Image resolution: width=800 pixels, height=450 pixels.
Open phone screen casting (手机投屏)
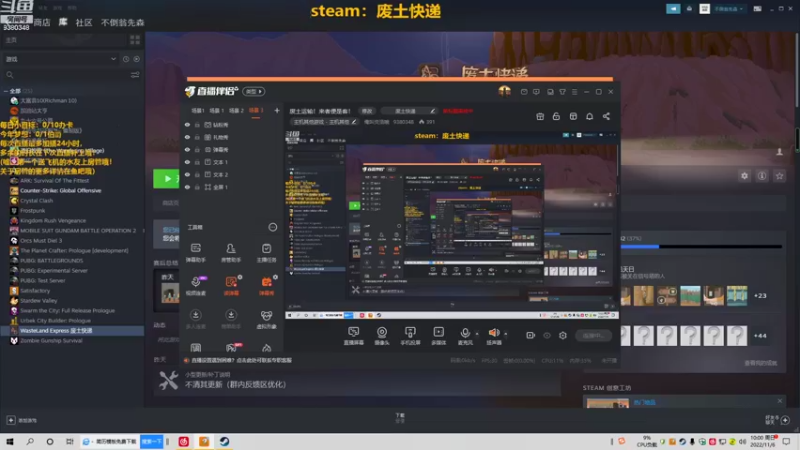(x=410, y=336)
